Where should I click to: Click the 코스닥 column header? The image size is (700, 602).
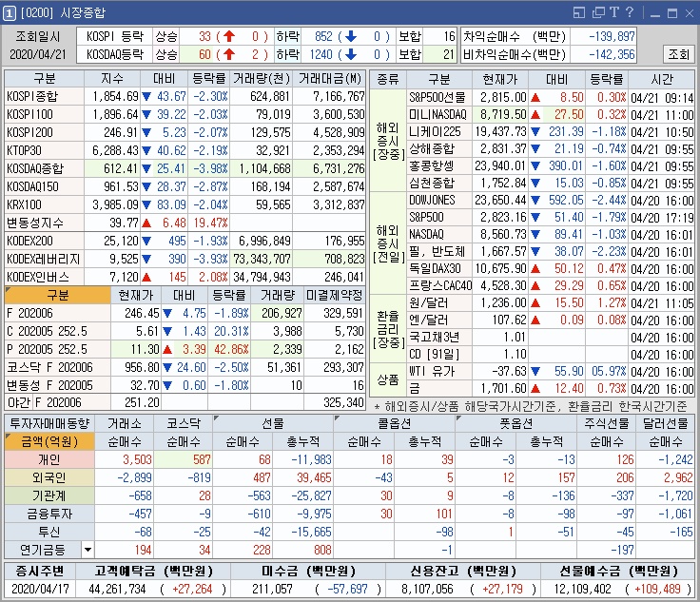(x=183, y=423)
